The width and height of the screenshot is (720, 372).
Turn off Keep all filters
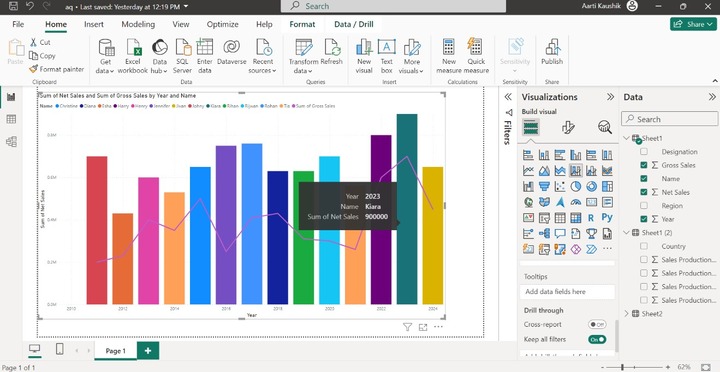pos(597,339)
